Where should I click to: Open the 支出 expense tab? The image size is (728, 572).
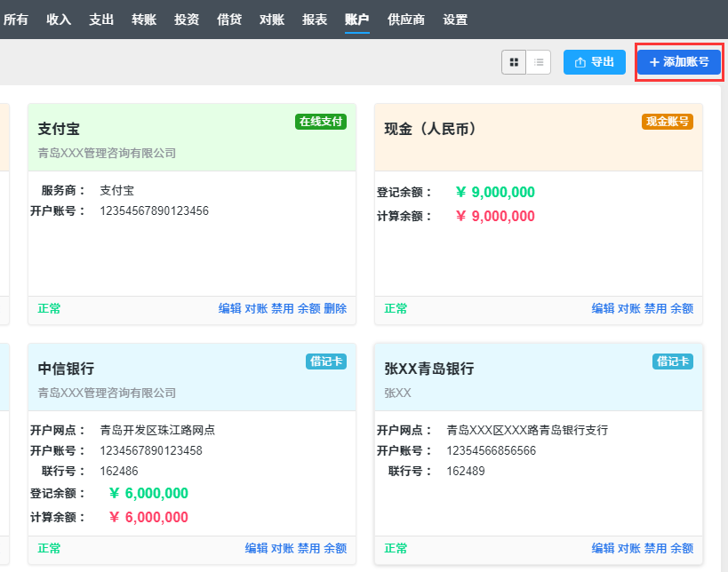(101, 20)
